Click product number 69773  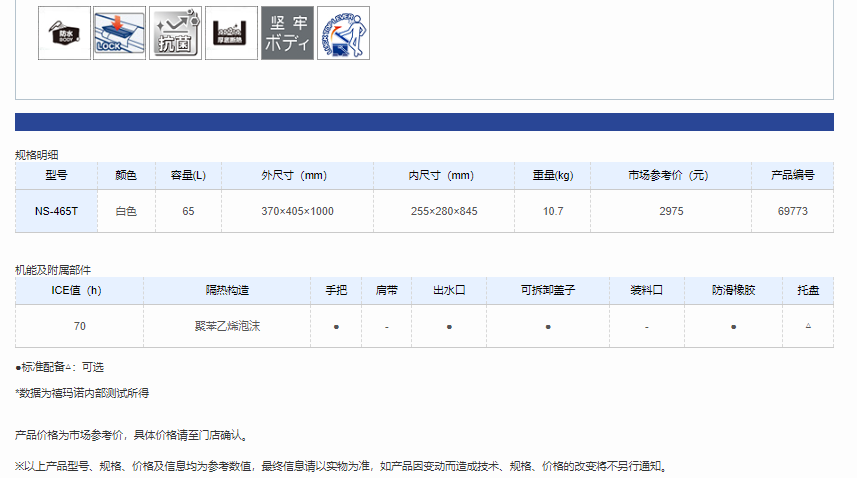pyautogui.click(x=793, y=211)
